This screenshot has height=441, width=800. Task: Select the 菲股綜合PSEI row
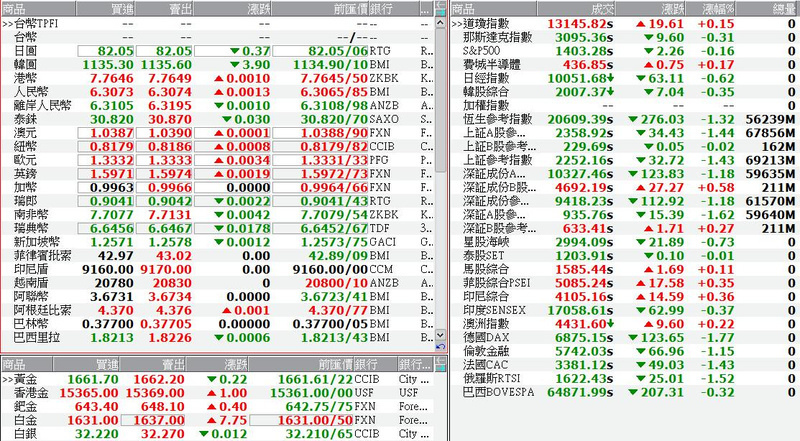point(625,283)
